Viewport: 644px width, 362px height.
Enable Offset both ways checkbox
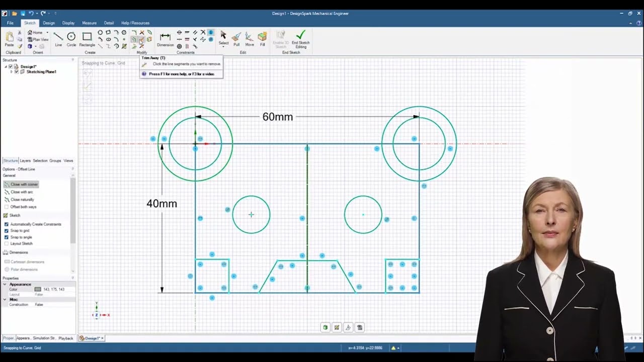[x=7, y=207]
